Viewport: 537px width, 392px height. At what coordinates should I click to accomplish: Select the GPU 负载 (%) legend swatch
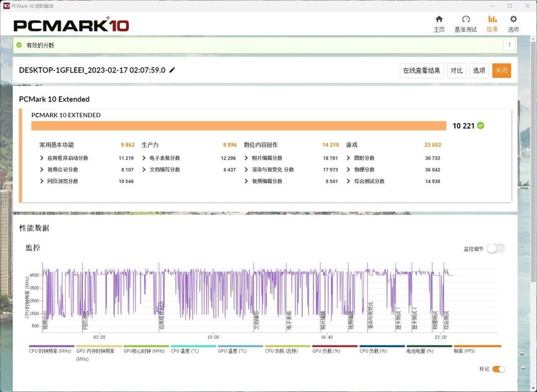(335, 346)
